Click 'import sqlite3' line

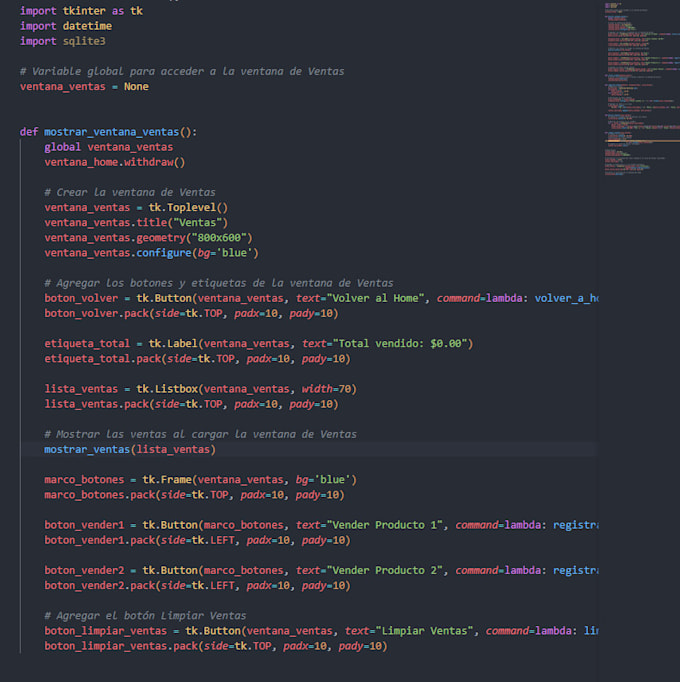[x=63, y=41]
